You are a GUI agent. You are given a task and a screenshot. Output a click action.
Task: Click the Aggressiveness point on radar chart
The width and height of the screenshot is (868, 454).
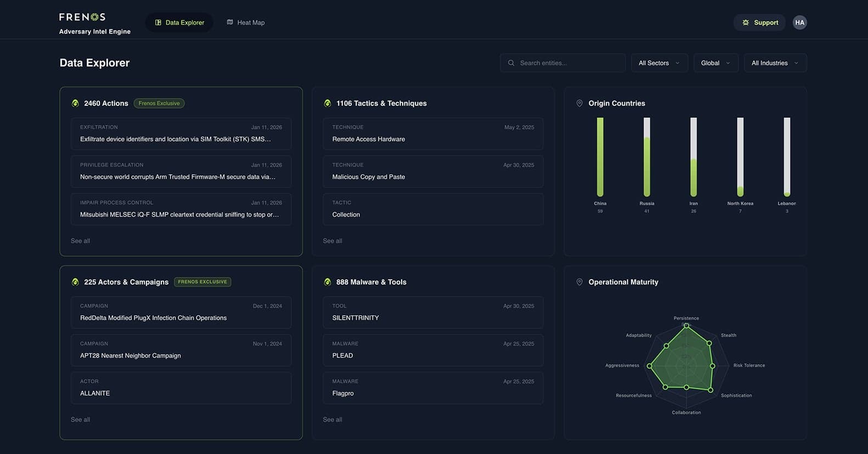[650, 366]
